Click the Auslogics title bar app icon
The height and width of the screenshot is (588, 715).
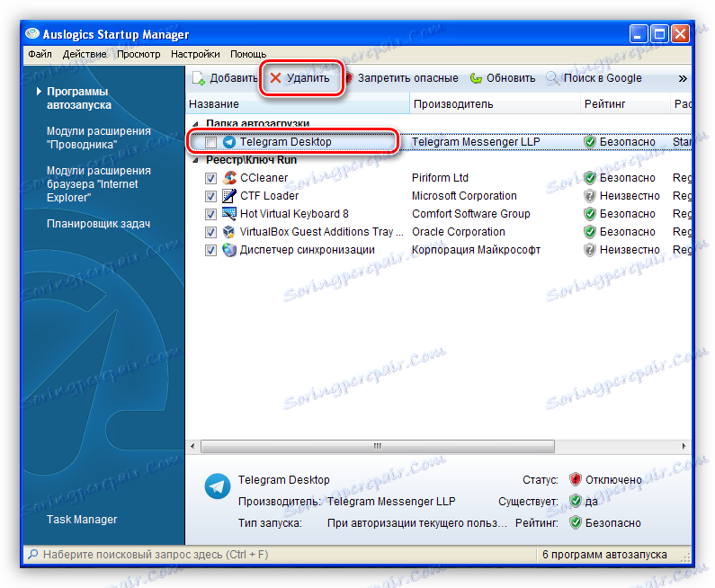pyautogui.click(x=32, y=34)
